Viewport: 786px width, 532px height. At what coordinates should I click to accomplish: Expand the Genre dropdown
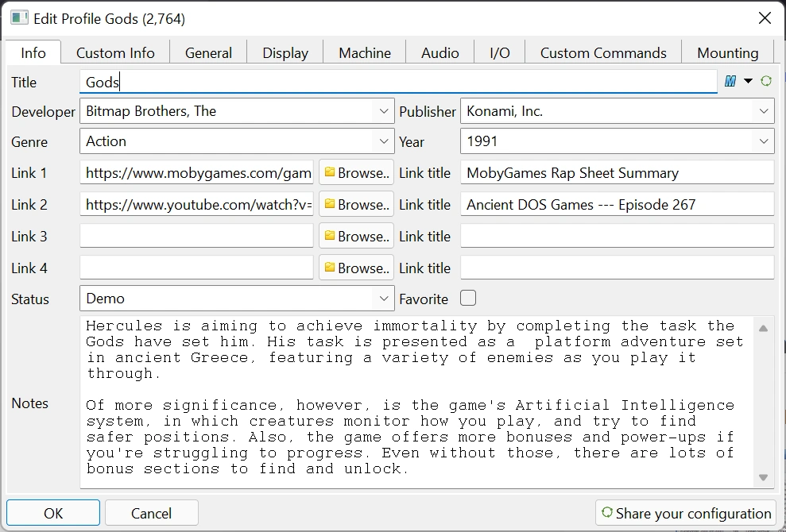pos(384,141)
